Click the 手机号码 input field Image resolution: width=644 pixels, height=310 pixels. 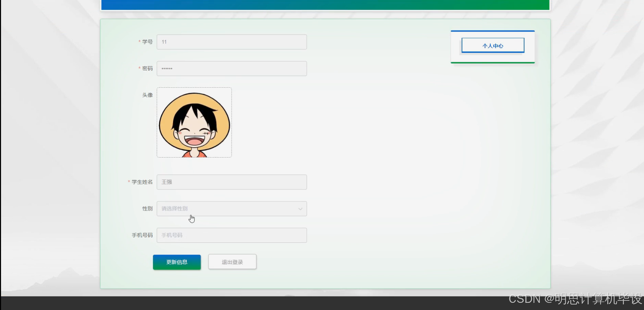click(x=232, y=235)
